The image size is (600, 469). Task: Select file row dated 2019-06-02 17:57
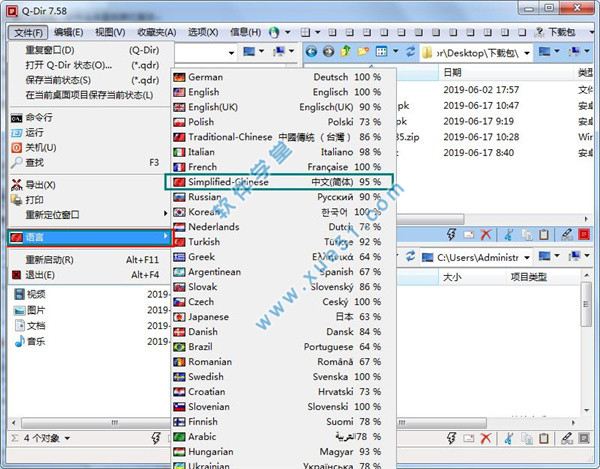click(495, 90)
